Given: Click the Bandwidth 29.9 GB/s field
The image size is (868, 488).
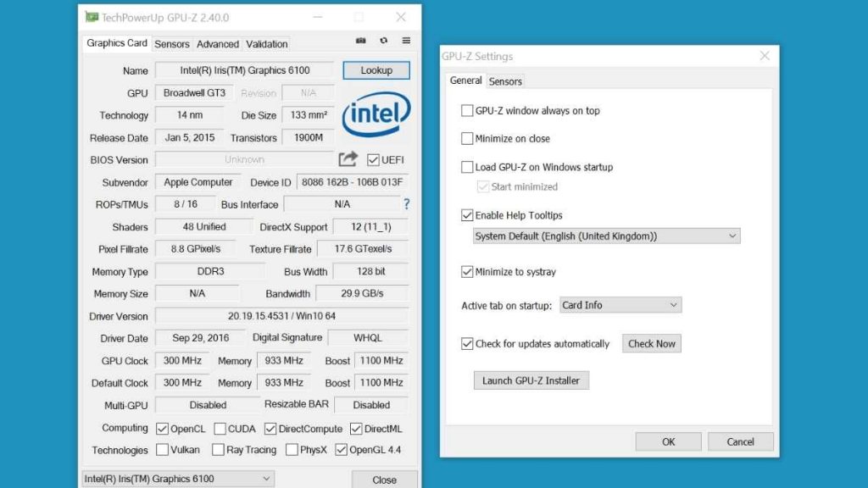Looking at the screenshot, I should pyautogui.click(x=362, y=293).
